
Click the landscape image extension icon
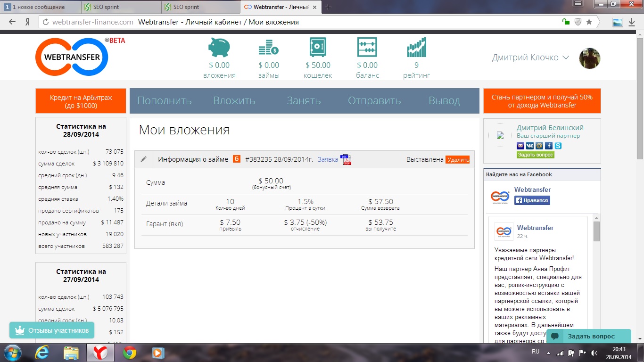pos(617,22)
